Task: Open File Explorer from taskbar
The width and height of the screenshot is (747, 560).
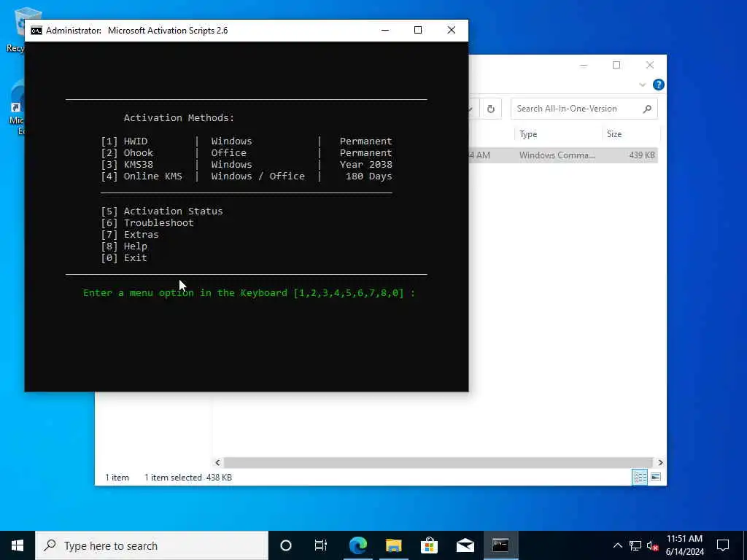Action: 393,545
